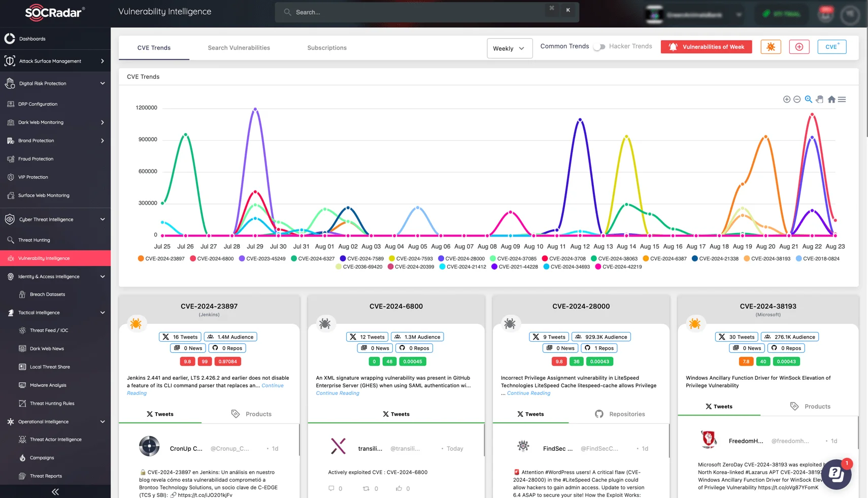Toggle CVE-2024-28000 legend series
Viewport: 868px width, 498px height.
click(x=461, y=259)
